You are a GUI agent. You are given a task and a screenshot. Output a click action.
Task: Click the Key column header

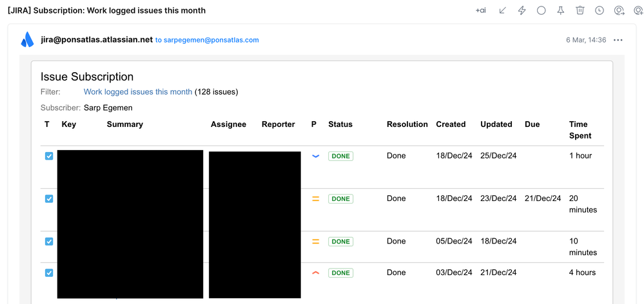pyautogui.click(x=68, y=124)
